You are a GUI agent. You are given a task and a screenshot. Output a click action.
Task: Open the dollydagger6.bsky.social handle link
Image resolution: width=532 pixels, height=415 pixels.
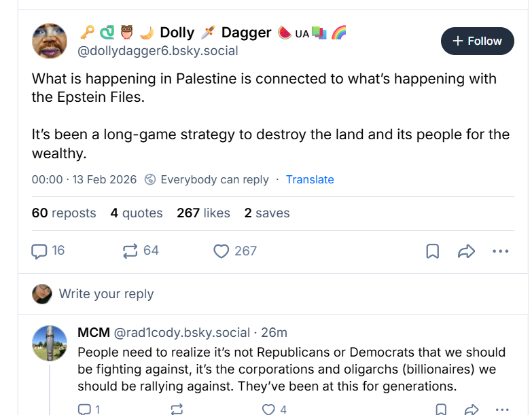[158, 50]
